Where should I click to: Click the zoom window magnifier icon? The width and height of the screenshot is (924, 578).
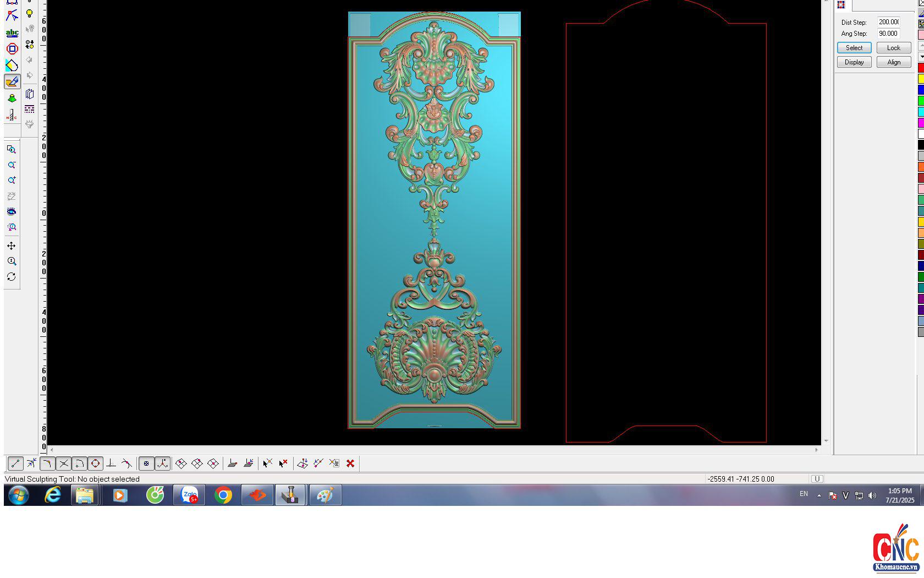[12, 150]
